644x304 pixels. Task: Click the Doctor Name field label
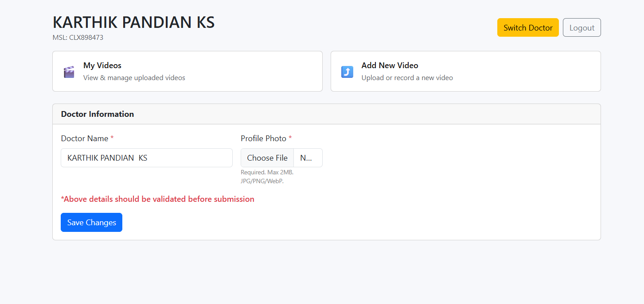coord(85,139)
